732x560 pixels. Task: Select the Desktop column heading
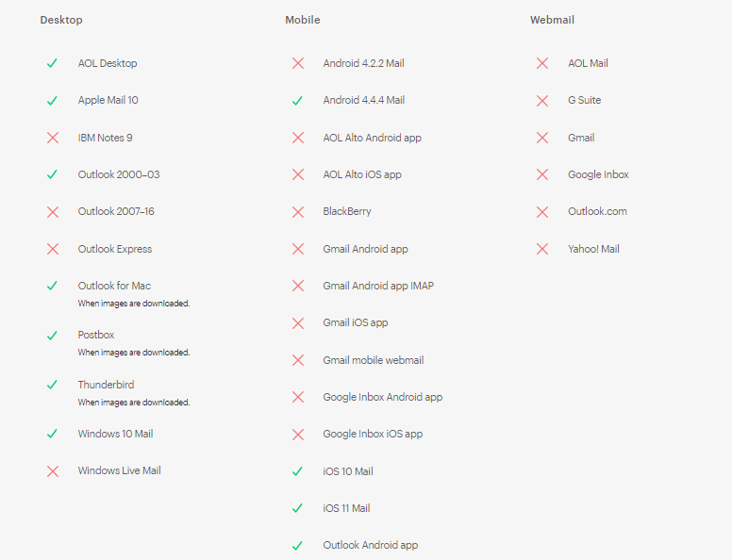click(60, 20)
